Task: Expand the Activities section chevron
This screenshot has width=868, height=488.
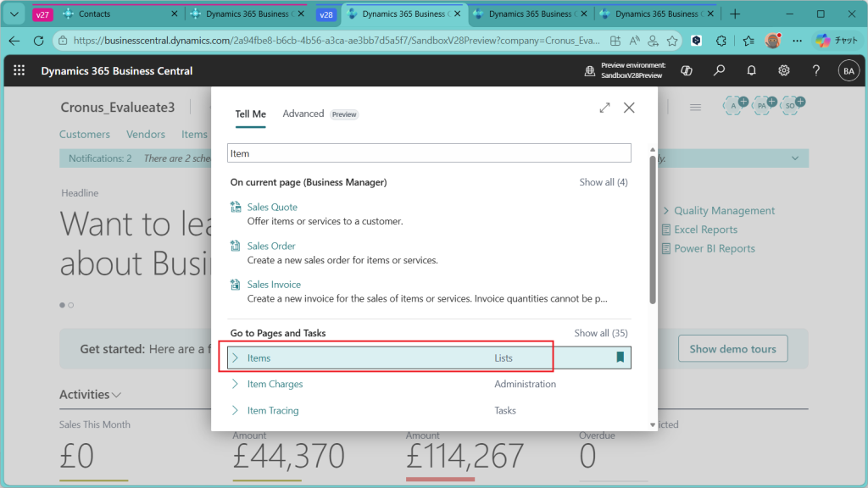Action: pyautogui.click(x=117, y=395)
